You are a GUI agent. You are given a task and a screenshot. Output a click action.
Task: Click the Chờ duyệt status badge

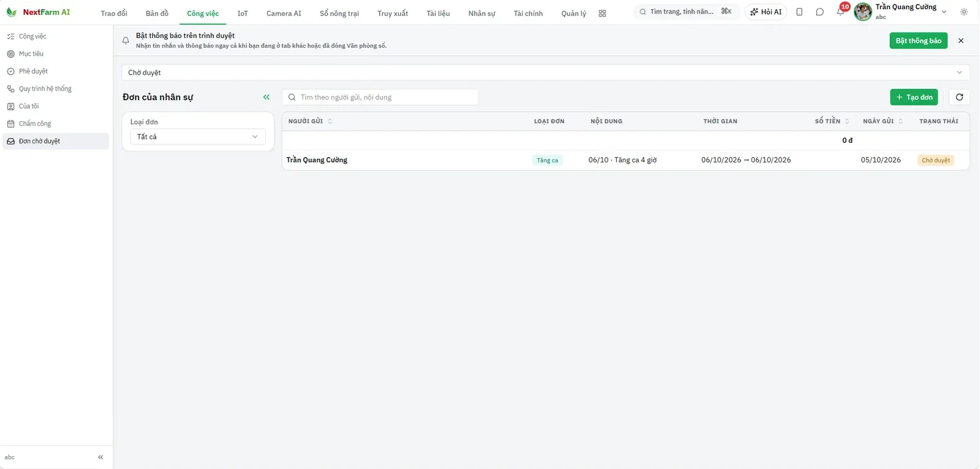(x=936, y=161)
